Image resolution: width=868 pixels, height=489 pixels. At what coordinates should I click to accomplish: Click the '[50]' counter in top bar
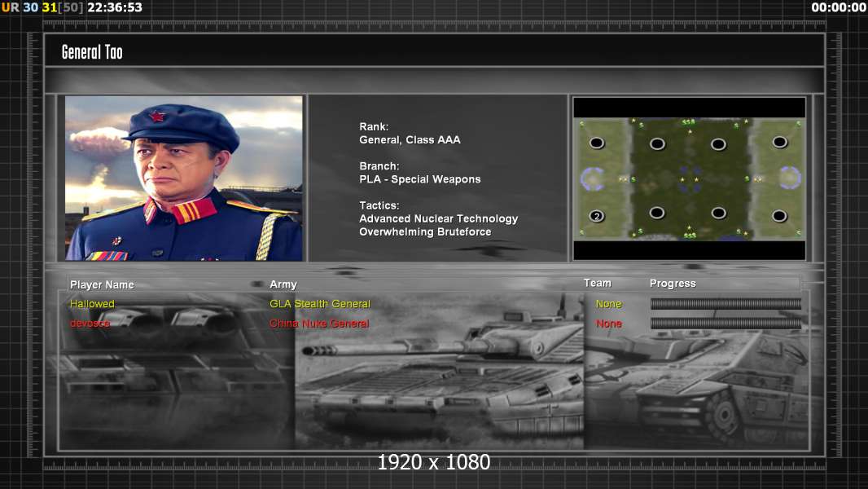click(71, 7)
